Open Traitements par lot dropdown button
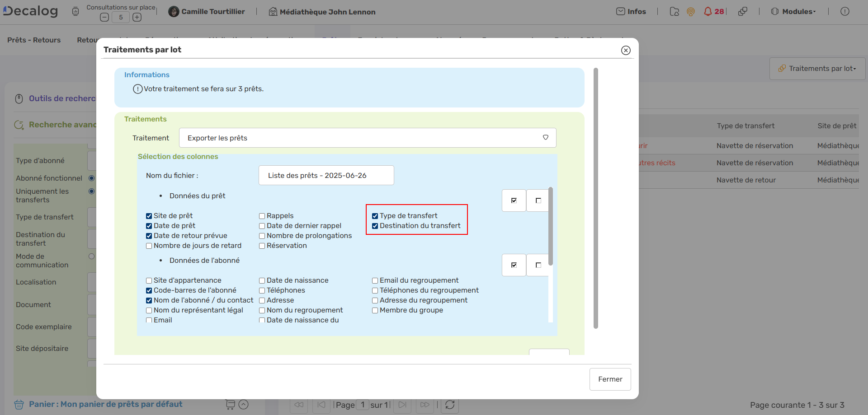 817,69
